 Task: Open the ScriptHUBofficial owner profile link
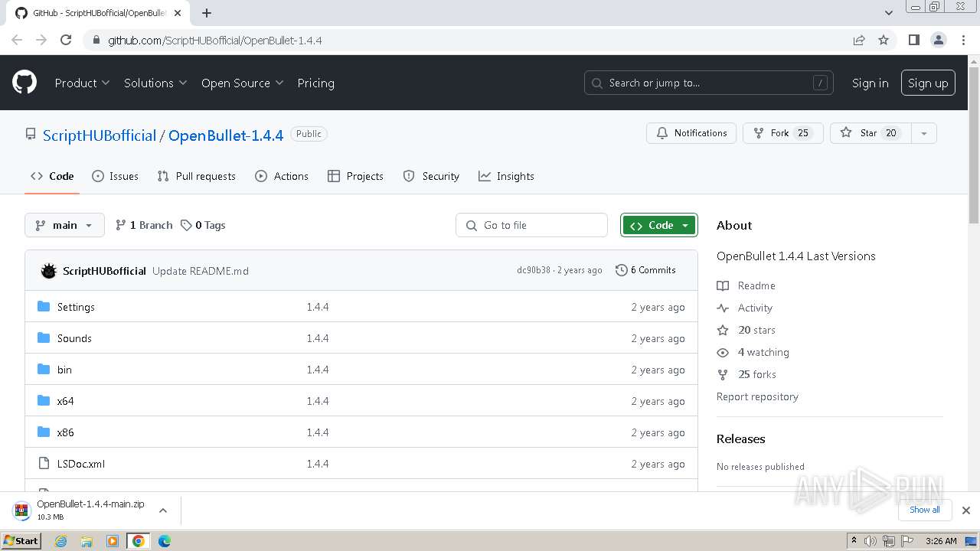[x=100, y=135]
